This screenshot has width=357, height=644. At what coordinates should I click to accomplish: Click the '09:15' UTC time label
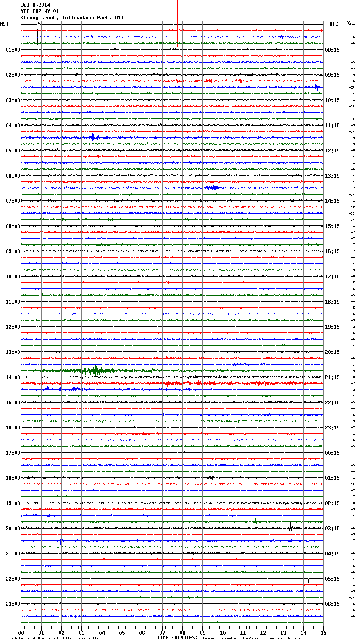[332, 75]
